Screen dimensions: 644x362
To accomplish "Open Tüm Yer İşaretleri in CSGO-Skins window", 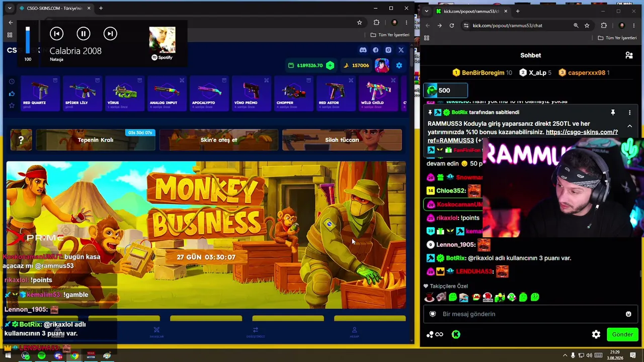I will click(390, 35).
